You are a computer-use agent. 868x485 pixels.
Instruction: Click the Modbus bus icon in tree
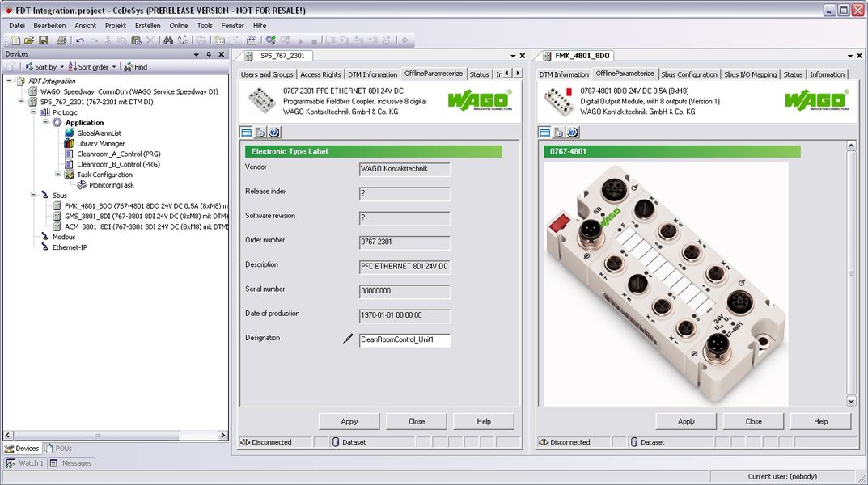pos(44,237)
